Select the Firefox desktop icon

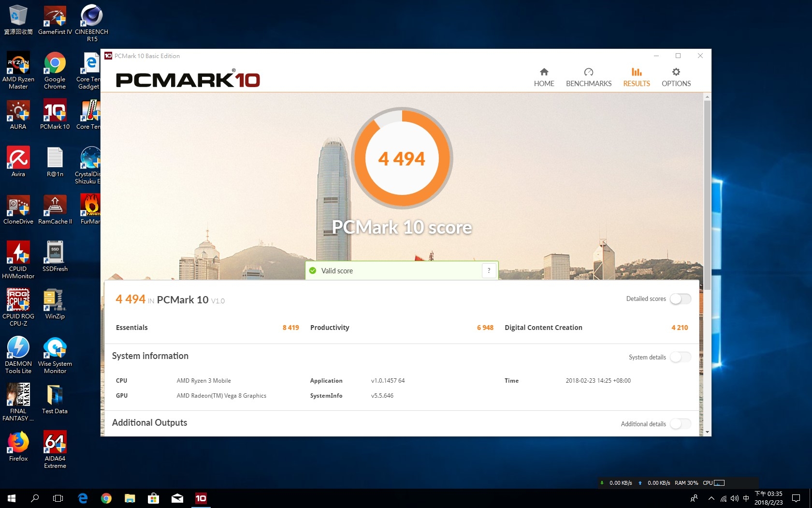pyautogui.click(x=18, y=446)
